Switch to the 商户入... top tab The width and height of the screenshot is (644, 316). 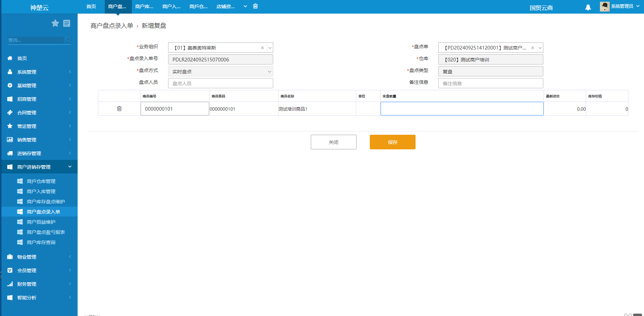coord(172,6)
